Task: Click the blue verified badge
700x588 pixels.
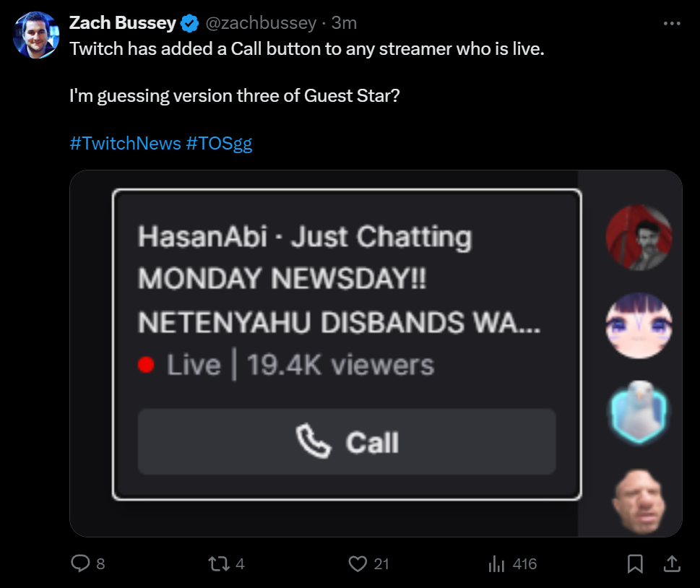Action: point(189,23)
